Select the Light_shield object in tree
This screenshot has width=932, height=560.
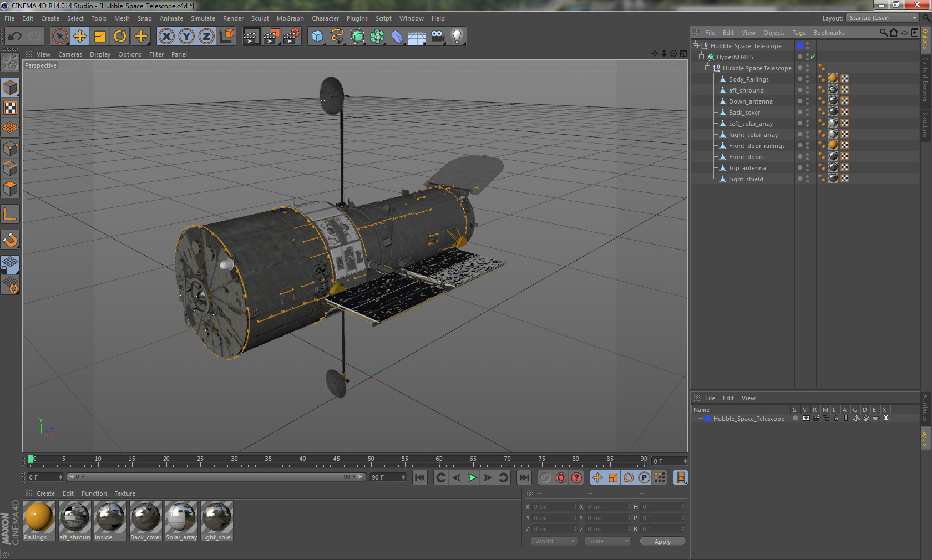coord(746,179)
